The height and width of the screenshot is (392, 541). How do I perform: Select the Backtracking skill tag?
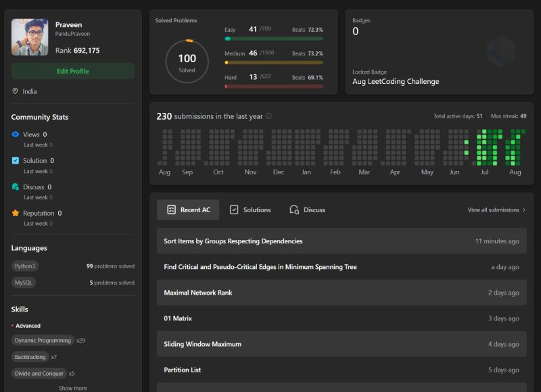[30, 357]
